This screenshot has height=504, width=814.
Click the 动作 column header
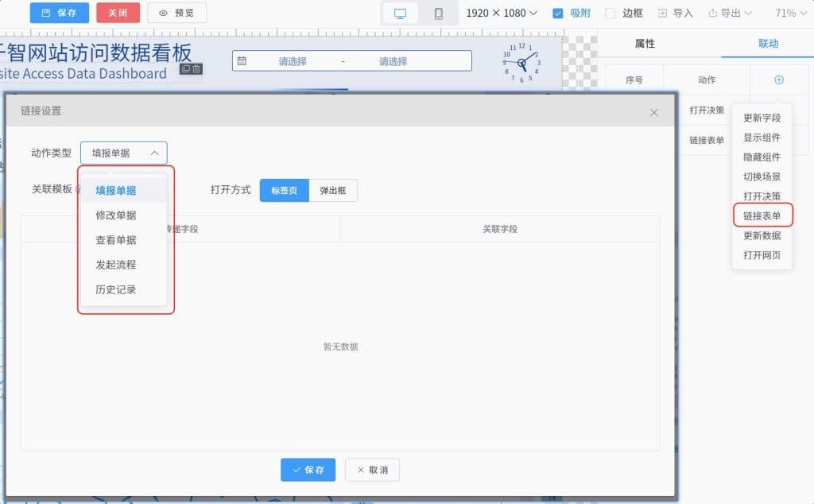[707, 80]
